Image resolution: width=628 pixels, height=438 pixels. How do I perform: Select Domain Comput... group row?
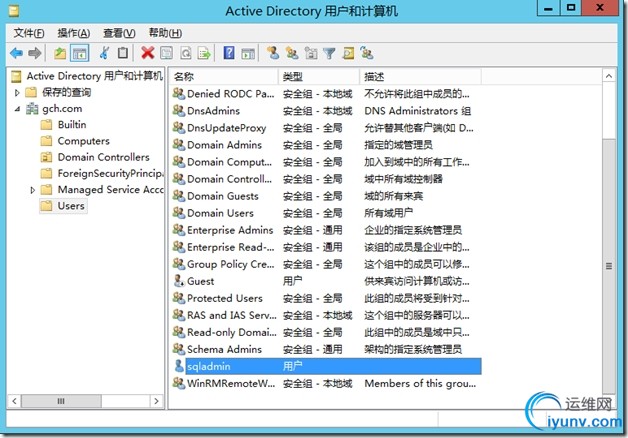[326, 162]
